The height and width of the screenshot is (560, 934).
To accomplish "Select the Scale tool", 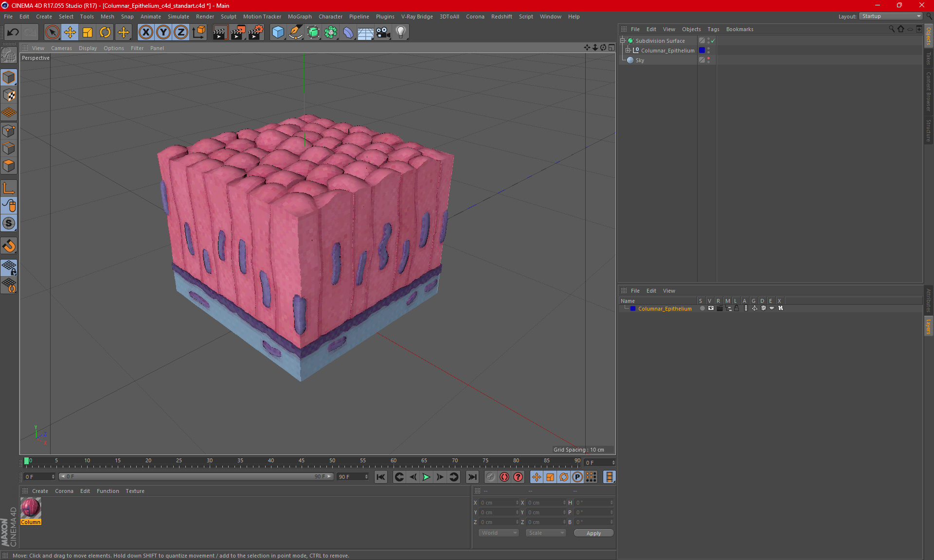I will pyautogui.click(x=88, y=33).
